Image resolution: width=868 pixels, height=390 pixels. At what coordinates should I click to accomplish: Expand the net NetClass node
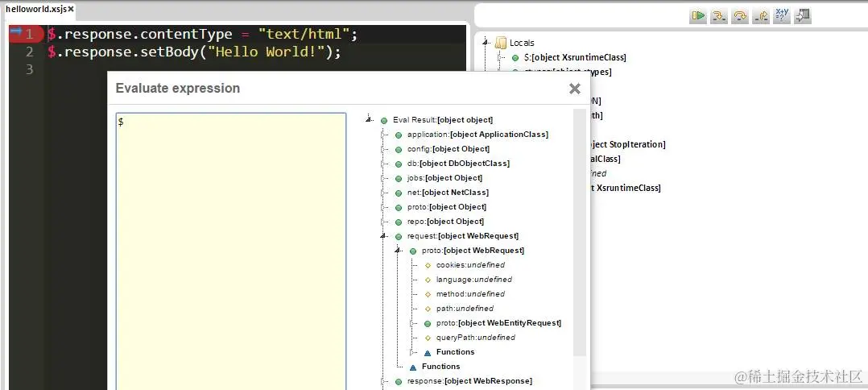[382, 193]
